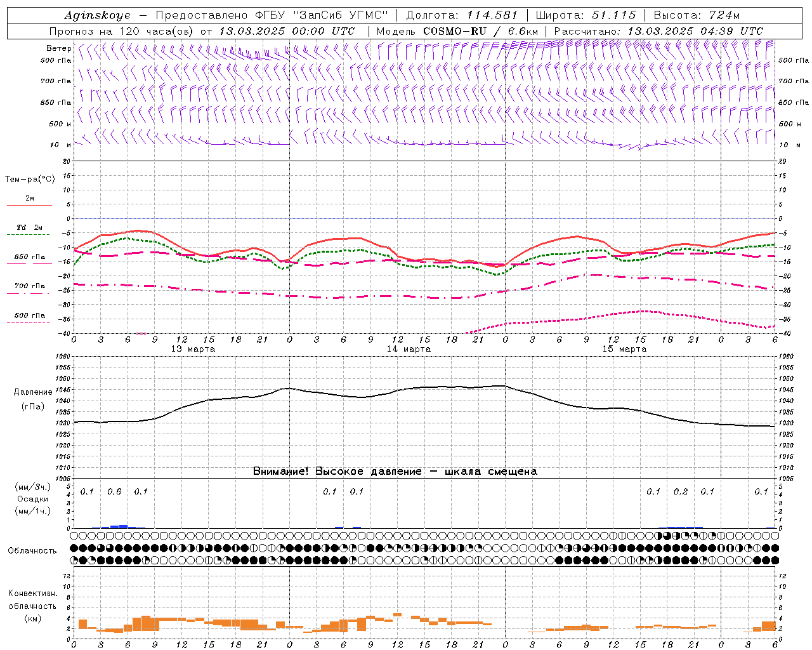Select the "Широта: 51.115" latitude field
Viewport: 812px width, 650px height.
[586, 15]
